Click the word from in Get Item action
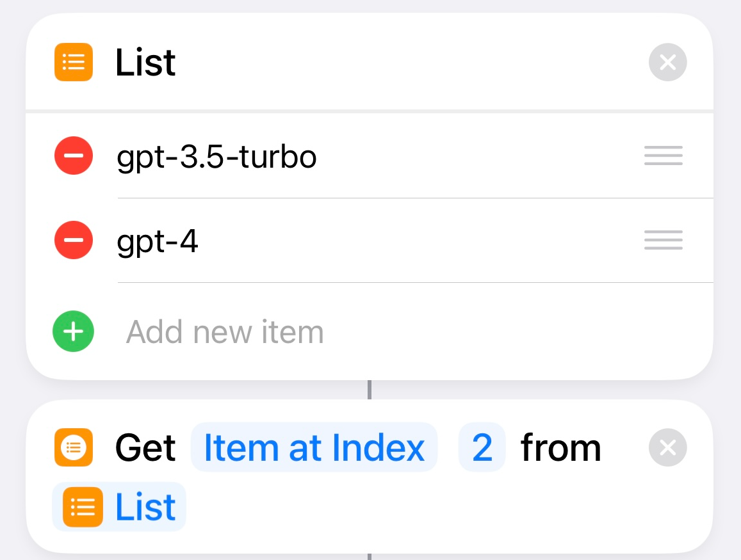The height and width of the screenshot is (560, 741). click(x=560, y=447)
